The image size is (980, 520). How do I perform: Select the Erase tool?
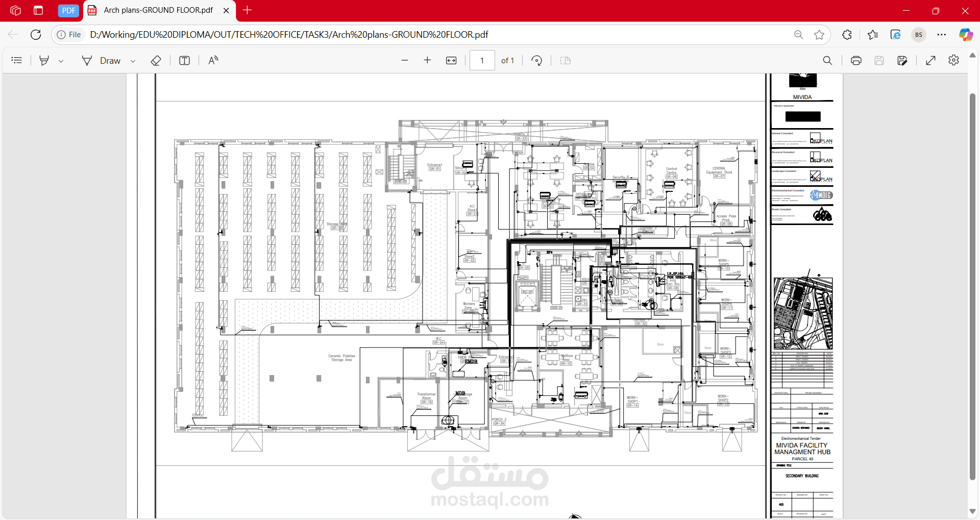(x=156, y=60)
